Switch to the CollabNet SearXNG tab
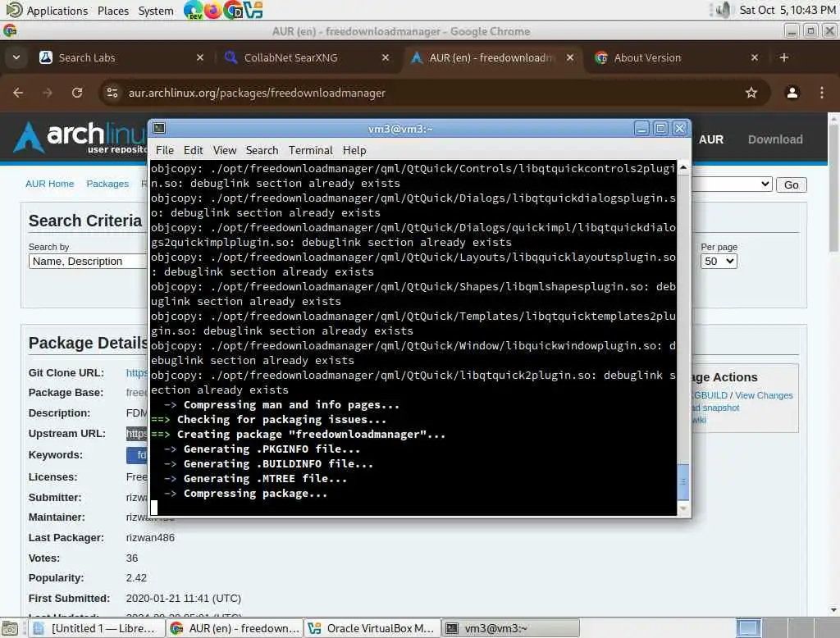Screen dimensions: 840x638 coord(307,57)
